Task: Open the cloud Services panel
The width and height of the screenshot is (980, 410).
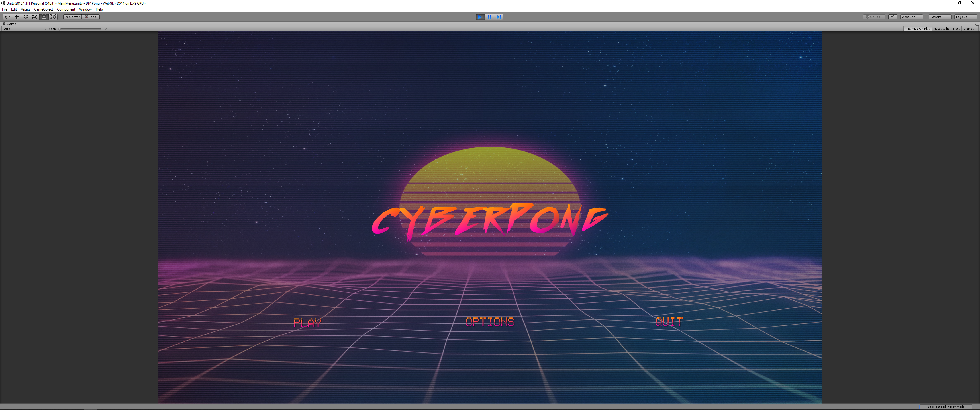Action: (x=893, y=17)
